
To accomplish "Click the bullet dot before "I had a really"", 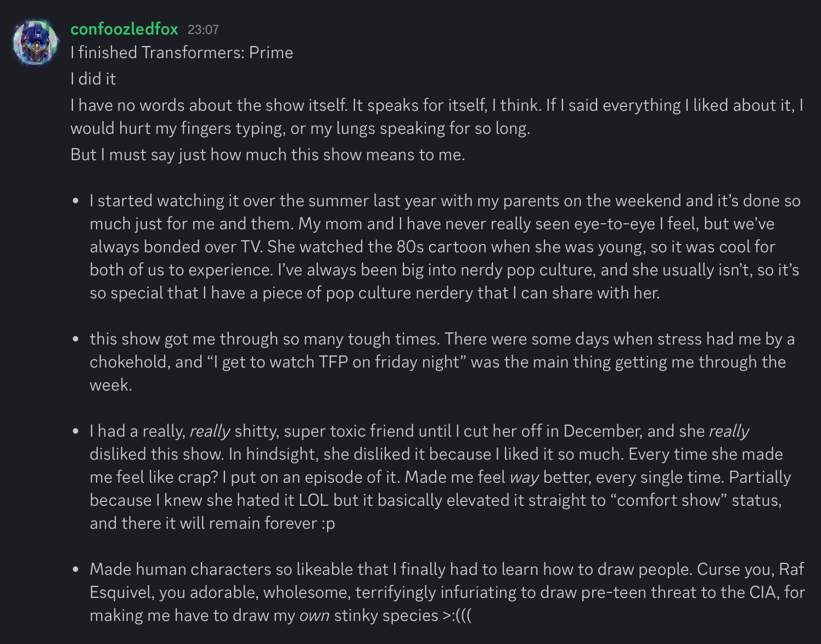I will click(76, 431).
